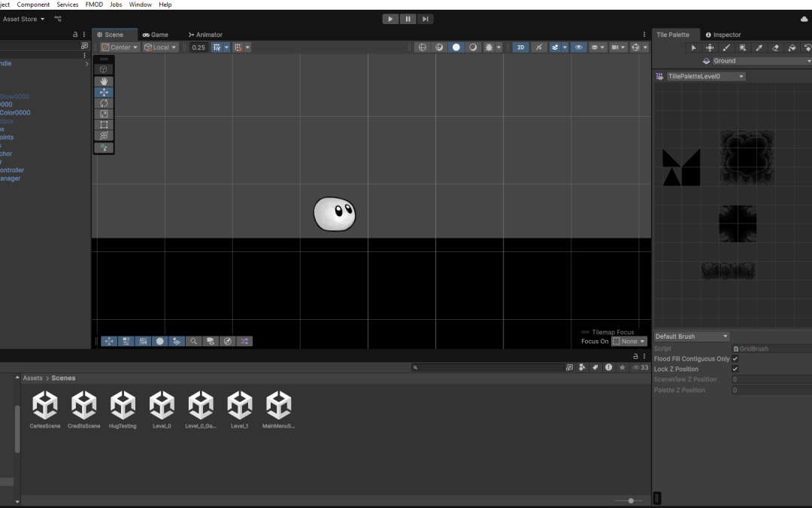This screenshot has width=812, height=508.
Task: Select the Hand view tool
Action: (x=104, y=81)
